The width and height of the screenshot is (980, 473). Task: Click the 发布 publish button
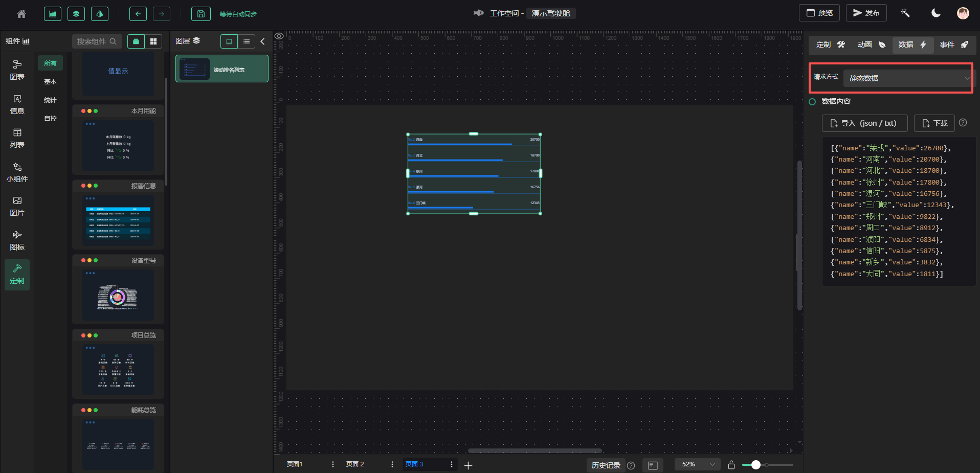(x=866, y=13)
